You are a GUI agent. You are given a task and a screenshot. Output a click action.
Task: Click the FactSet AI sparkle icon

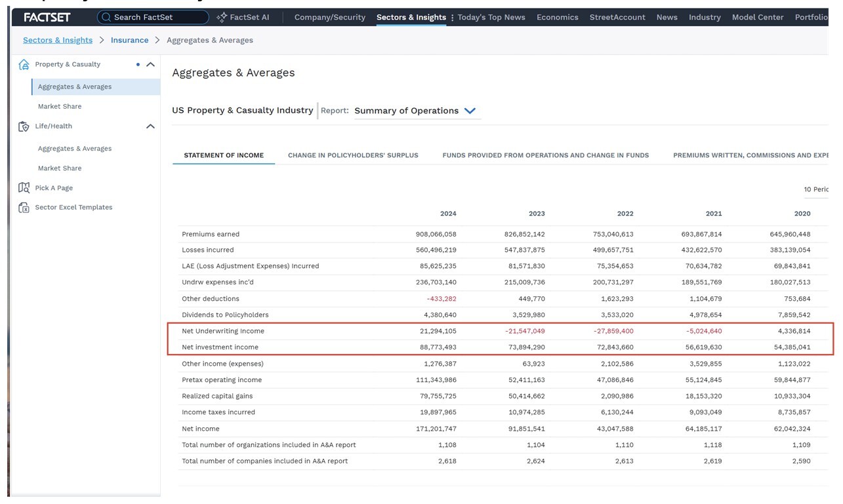(x=222, y=17)
